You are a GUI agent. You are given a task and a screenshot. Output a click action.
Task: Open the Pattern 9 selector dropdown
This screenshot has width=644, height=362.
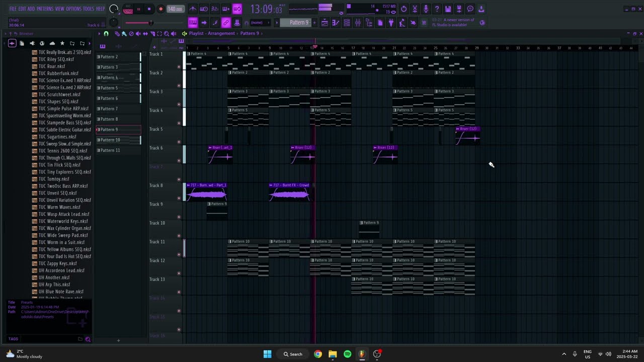298,22
